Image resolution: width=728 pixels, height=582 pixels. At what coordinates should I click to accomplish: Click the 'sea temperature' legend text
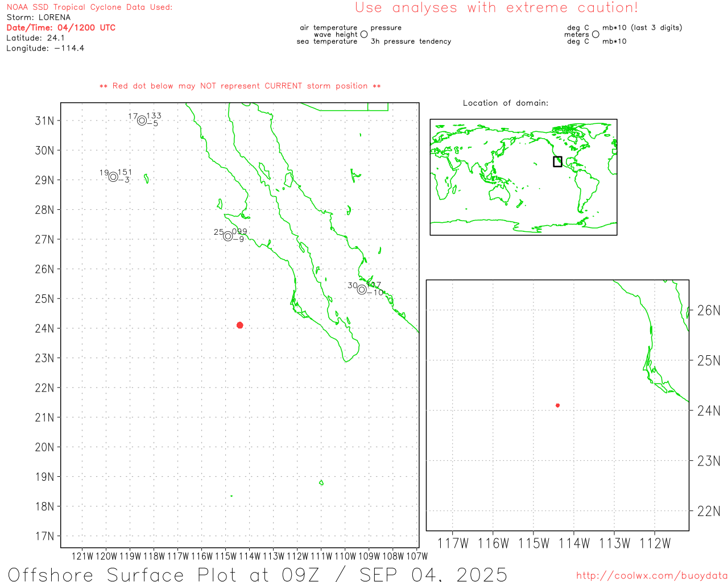[x=327, y=41]
